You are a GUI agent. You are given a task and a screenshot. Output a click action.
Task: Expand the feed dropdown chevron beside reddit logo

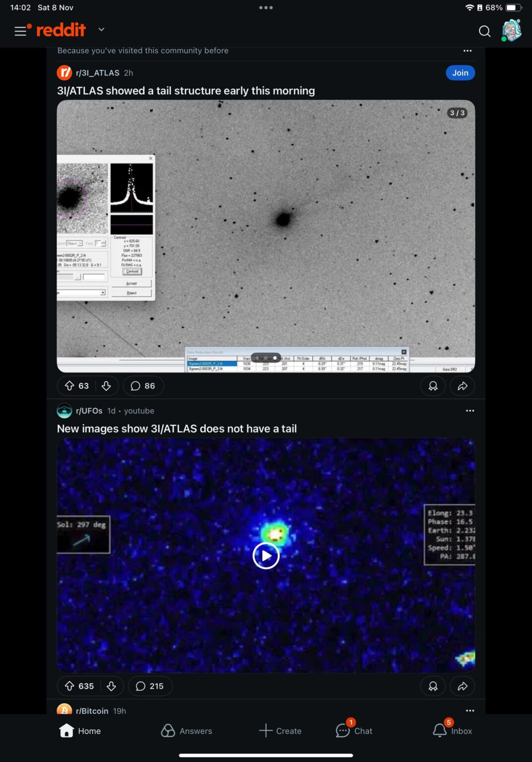[101, 30]
